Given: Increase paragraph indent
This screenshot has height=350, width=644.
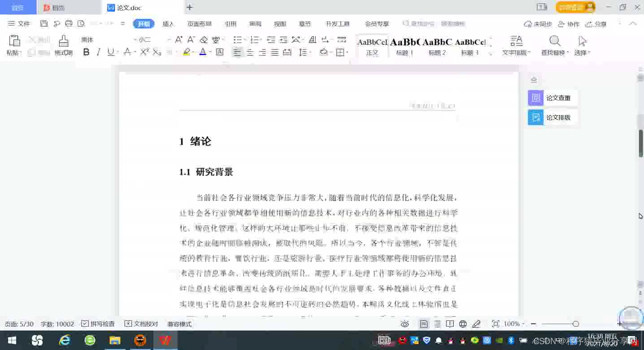Looking at the screenshot, I should (x=283, y=39).
